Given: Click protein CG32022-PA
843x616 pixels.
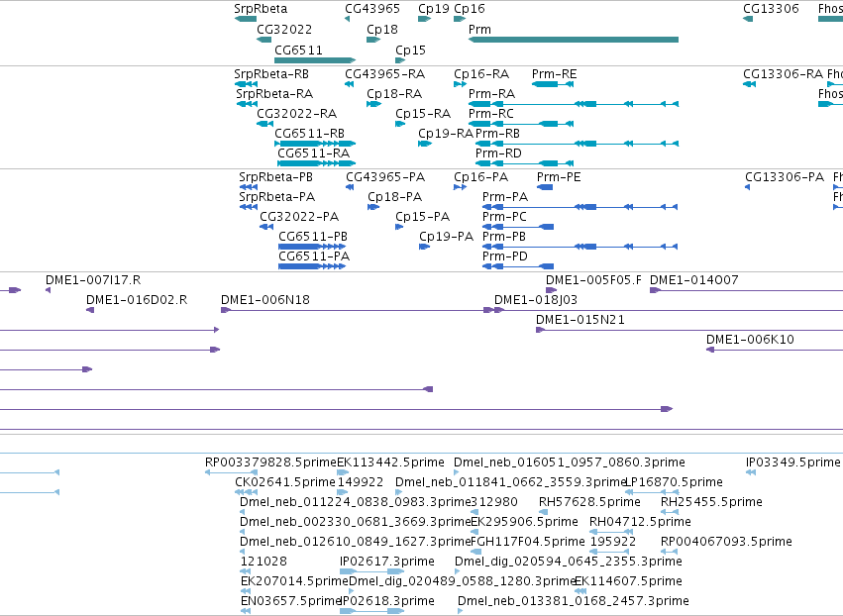Looking at the screenshot, I should click(x=299, y=217).
